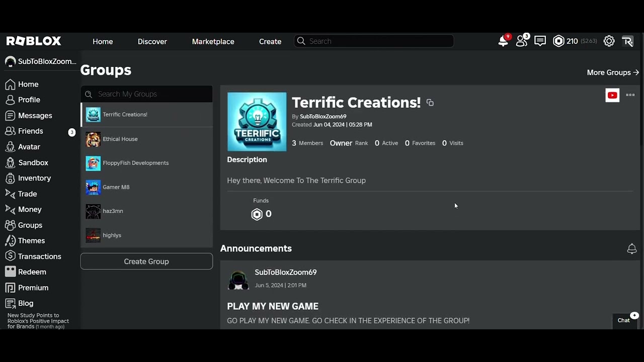Select Ethical House group
The image size is (644, 362).
[x=146, y=139]
